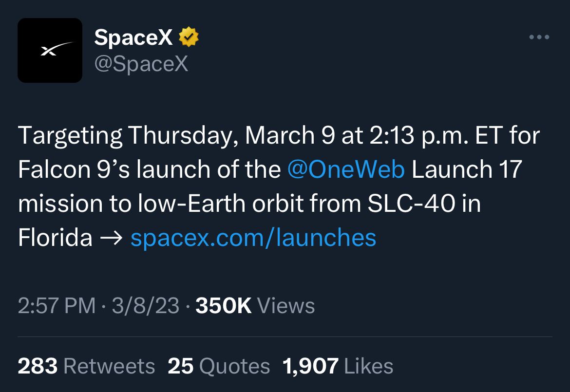Open the 25 Quotes list
Viewport: 570px width, 392px height.
219,366
